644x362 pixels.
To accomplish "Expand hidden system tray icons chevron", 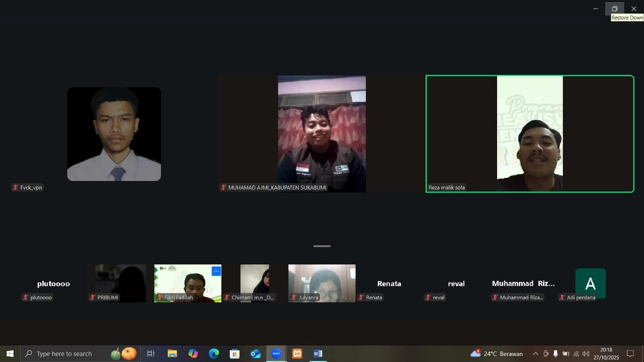I will coord(535,353).
